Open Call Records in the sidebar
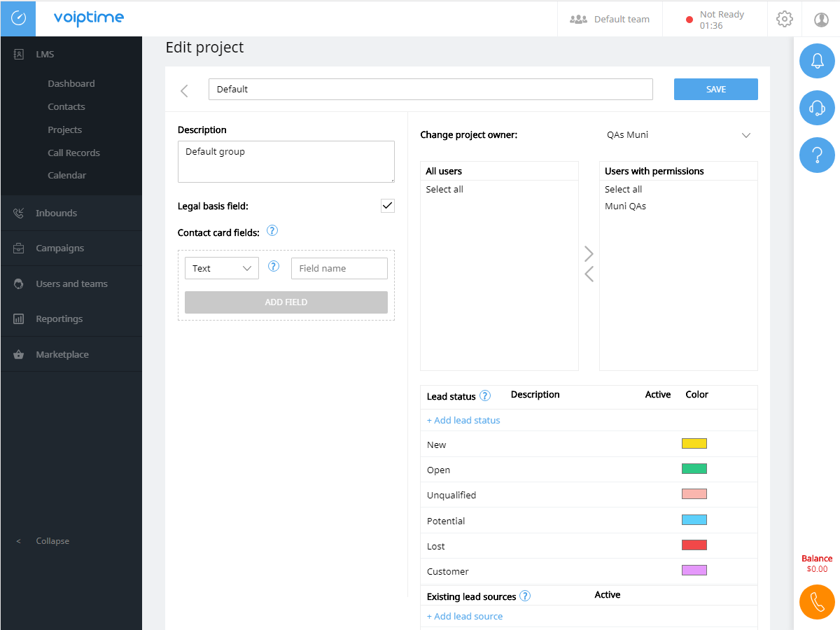This screenshot has width=840, height=630. 73,153
